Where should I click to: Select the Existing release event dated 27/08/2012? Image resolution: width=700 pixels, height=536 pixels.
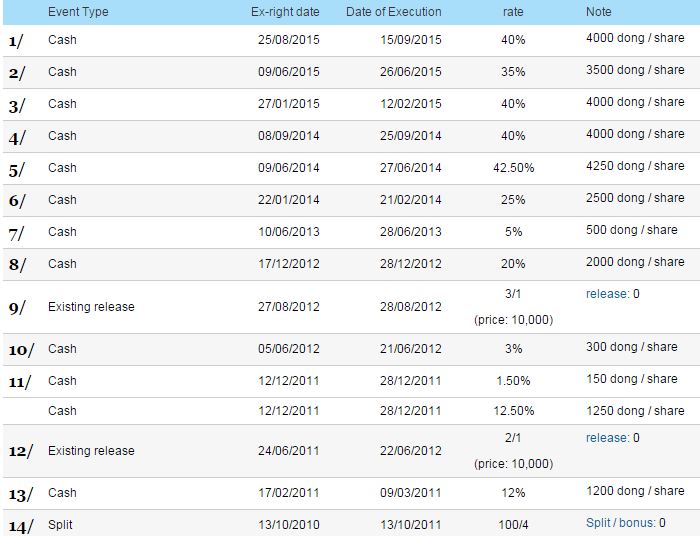91,307
